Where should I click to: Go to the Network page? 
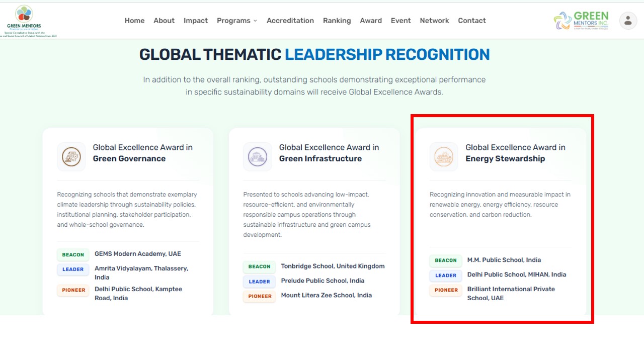[434, 21]
